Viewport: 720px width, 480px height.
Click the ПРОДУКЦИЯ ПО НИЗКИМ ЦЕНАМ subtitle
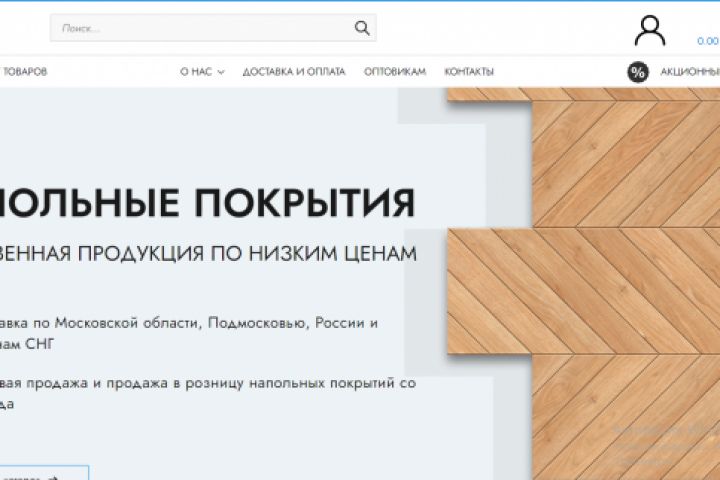point(247,254)
